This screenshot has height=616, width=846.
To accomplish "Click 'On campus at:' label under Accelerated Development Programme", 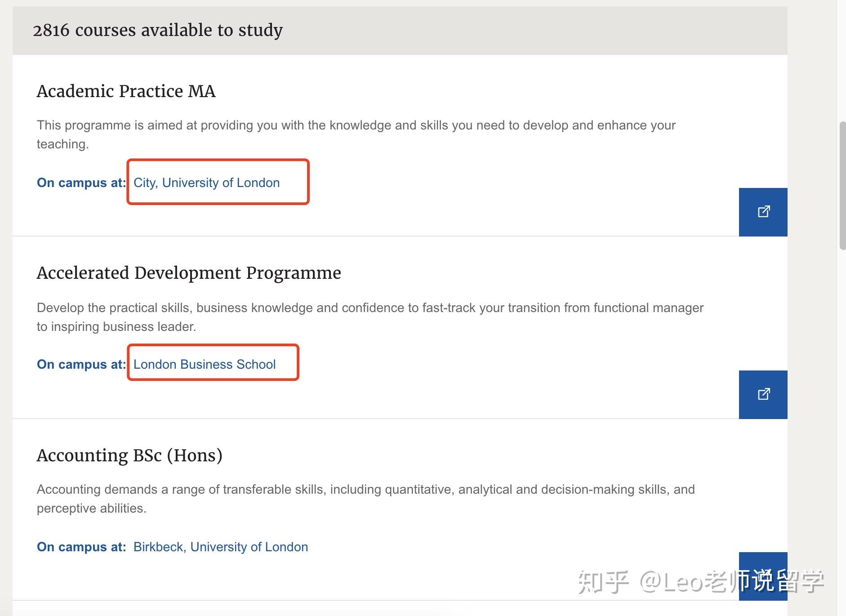I will coord(81,364).
